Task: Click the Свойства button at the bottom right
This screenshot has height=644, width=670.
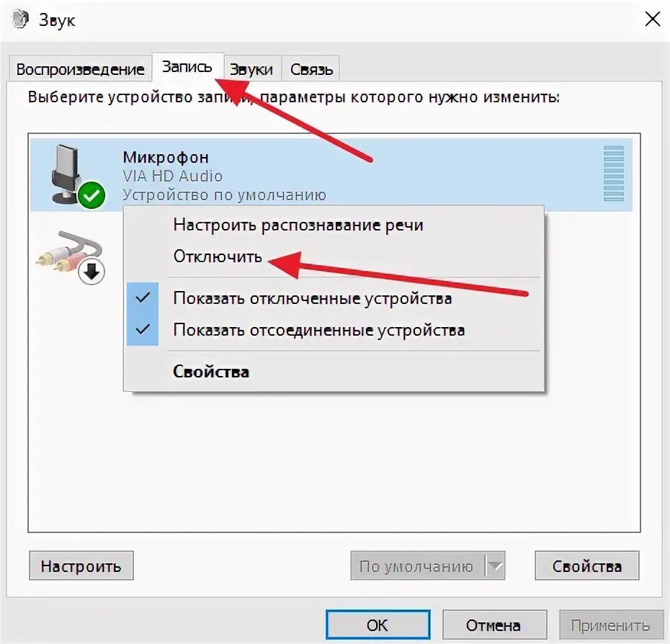Action: click(x=586, y=565)
